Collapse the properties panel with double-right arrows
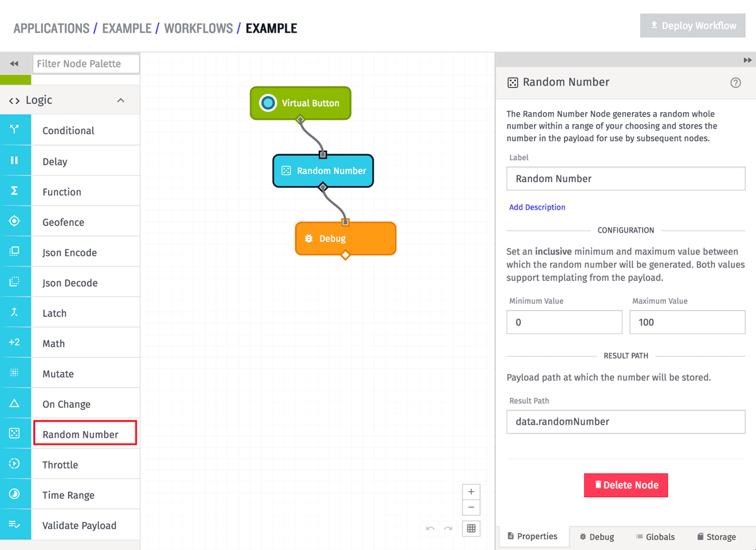The image size is (756, 550). [747, 60]
